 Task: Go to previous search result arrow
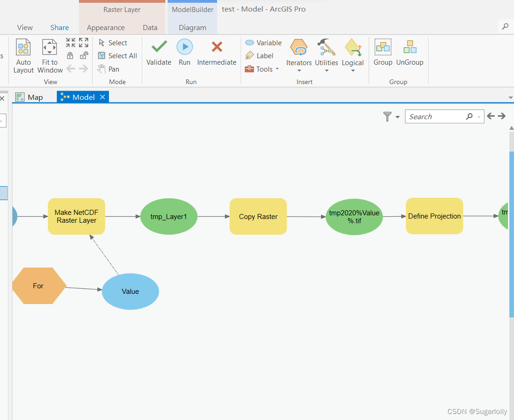pos(491,116)
